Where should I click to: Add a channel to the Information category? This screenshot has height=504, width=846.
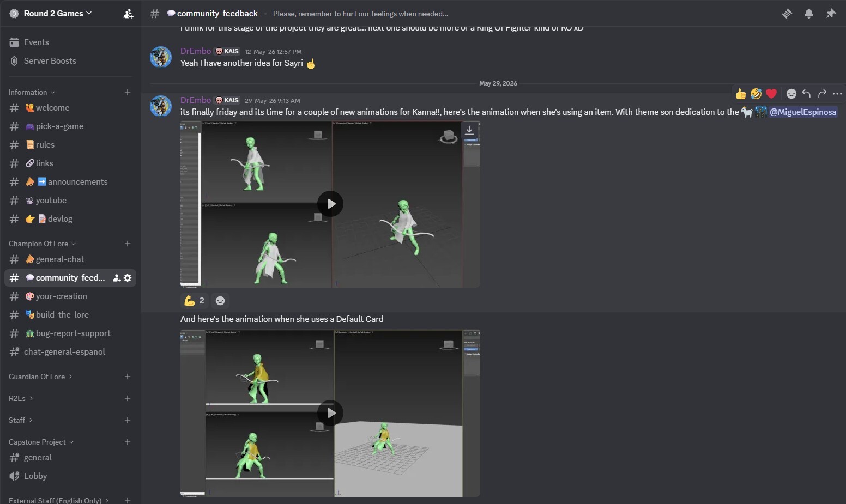pos(128,92)
